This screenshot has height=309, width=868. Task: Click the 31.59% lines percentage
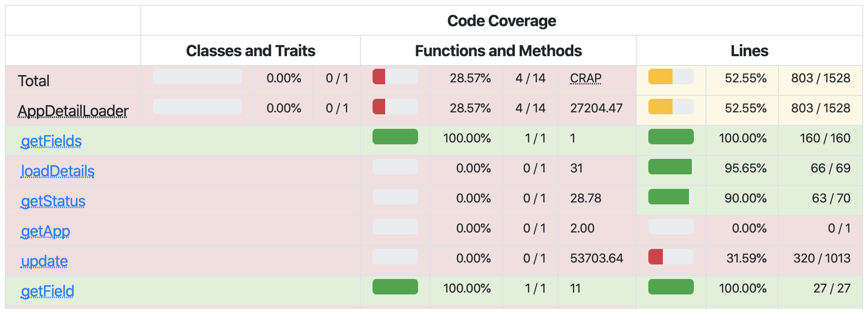pyautogui.click(x=747, y=258)
